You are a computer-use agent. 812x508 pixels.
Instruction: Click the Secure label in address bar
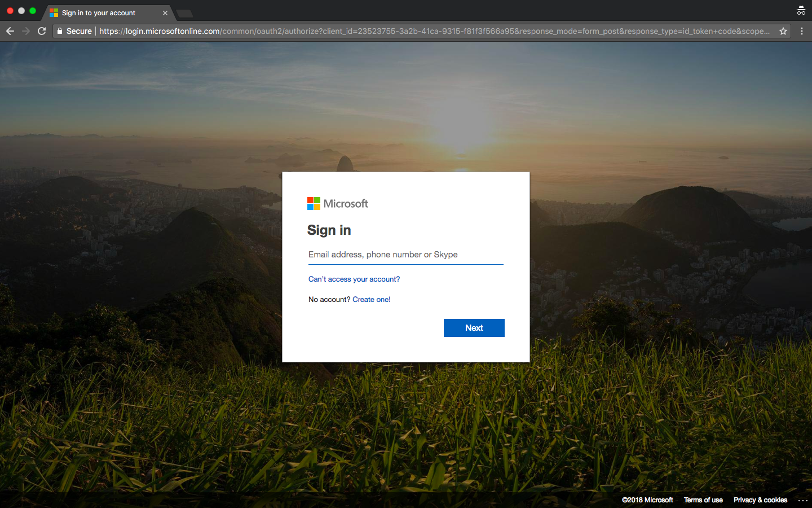(79, 31)
